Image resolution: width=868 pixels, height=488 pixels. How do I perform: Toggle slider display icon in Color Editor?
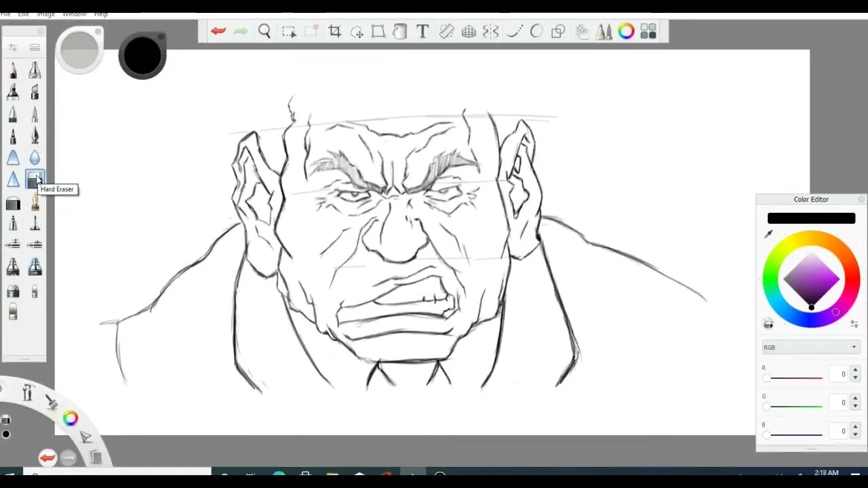854,324
